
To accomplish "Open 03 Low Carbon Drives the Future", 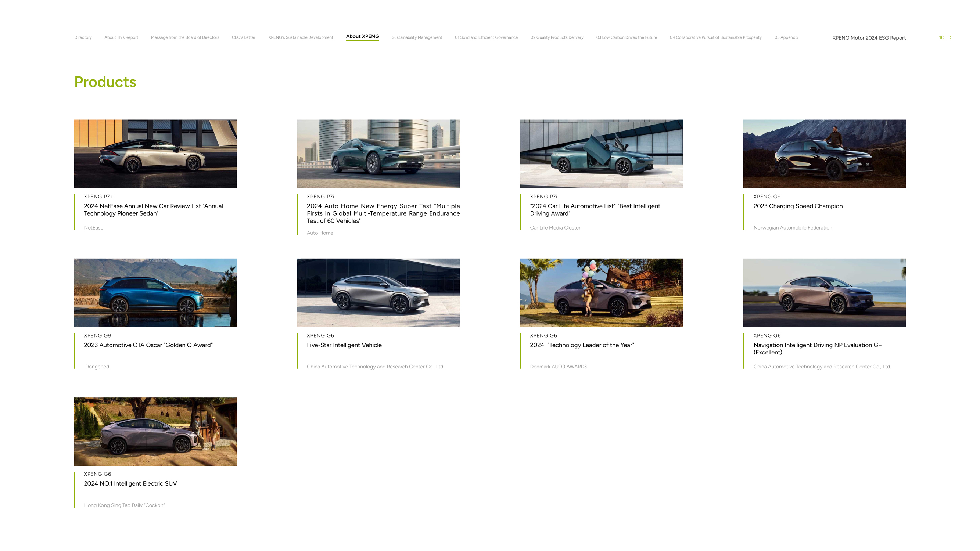I will click(x=626, y=37).
